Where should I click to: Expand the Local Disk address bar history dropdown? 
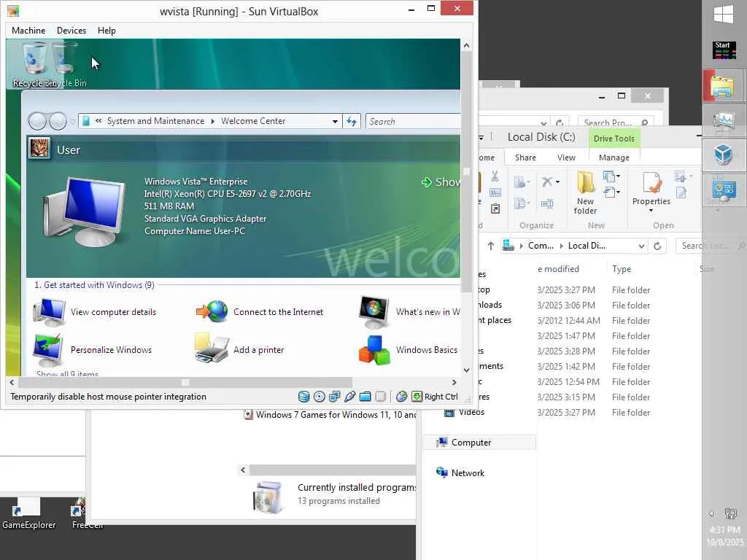tap(641, 246)
